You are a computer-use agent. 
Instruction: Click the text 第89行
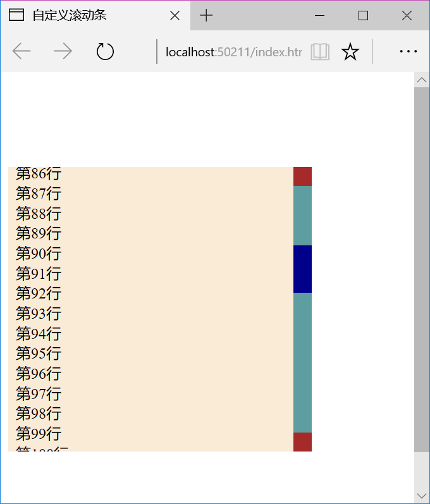coord(39,233)
